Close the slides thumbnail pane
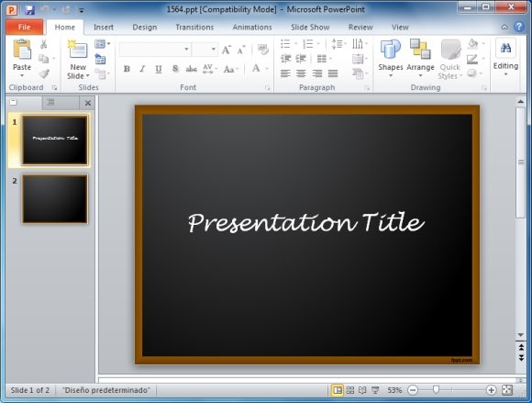The width and height of the screenshot is (532, 403). tap(87, 103)
